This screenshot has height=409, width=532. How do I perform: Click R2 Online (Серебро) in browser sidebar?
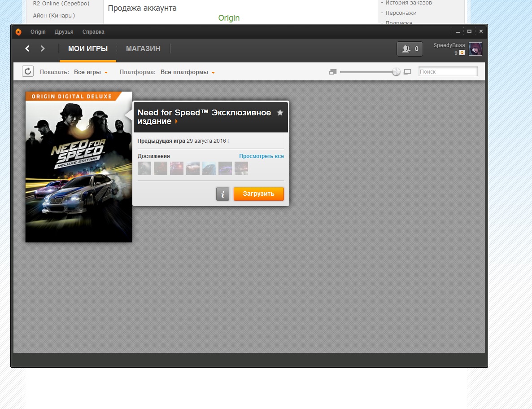pos(61,4)
